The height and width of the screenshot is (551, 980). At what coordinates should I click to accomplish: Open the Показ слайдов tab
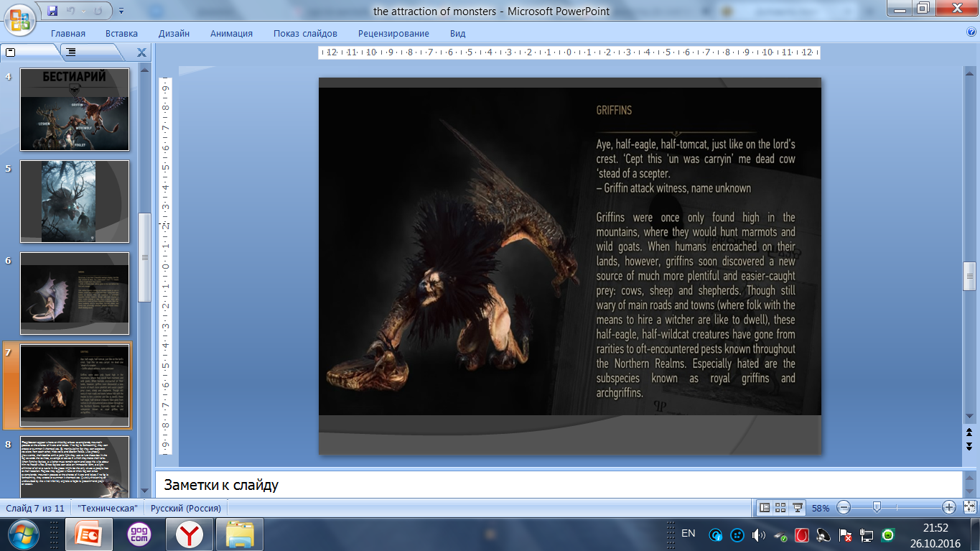pos(305,34)
